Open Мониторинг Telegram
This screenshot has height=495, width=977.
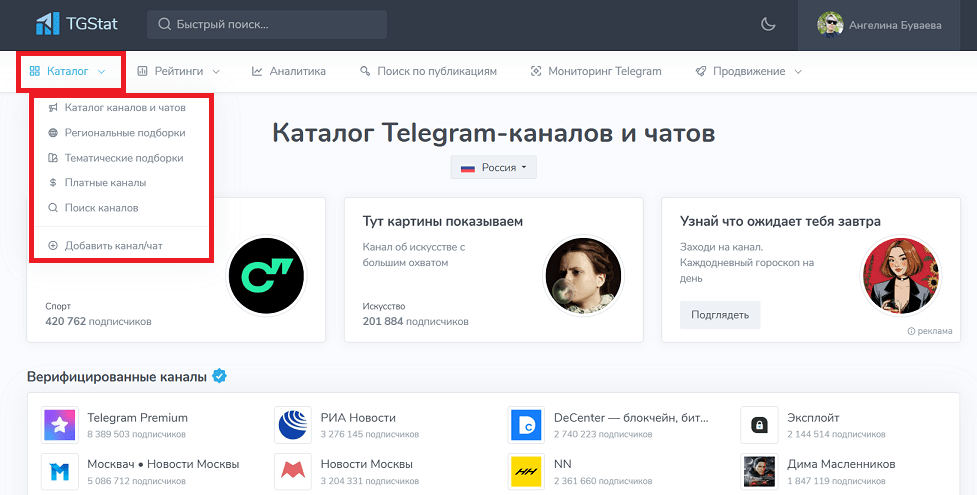[596, 71]
